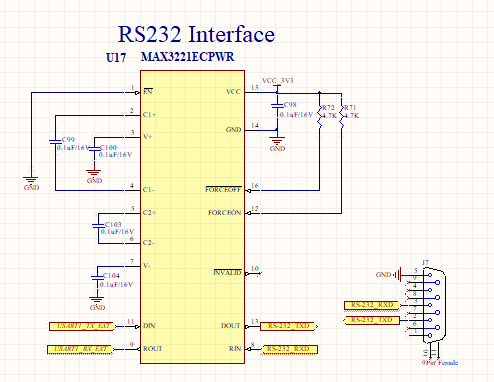
Task: Click pin number 15 at VCC
Action: (255, 87)
